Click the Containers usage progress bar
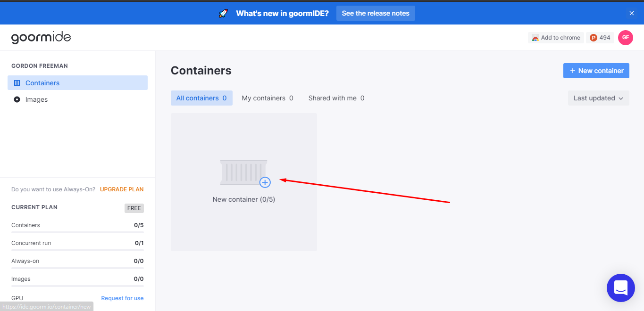The width and height of the screenshot is (644, 311). pyautogui.click(x=77, y=232)
